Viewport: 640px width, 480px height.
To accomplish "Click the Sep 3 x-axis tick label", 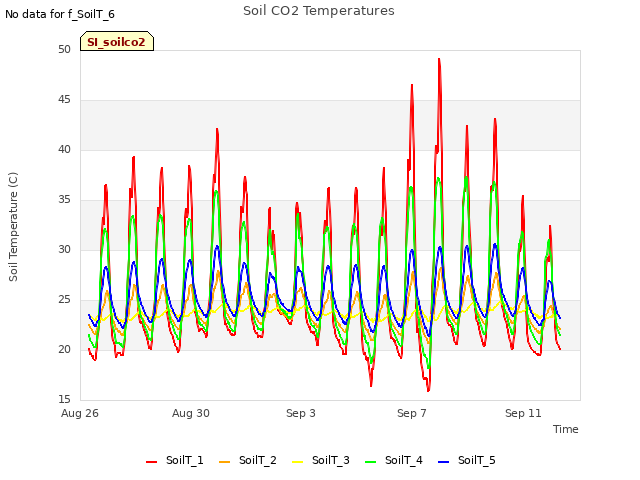I will pos(301,413).
